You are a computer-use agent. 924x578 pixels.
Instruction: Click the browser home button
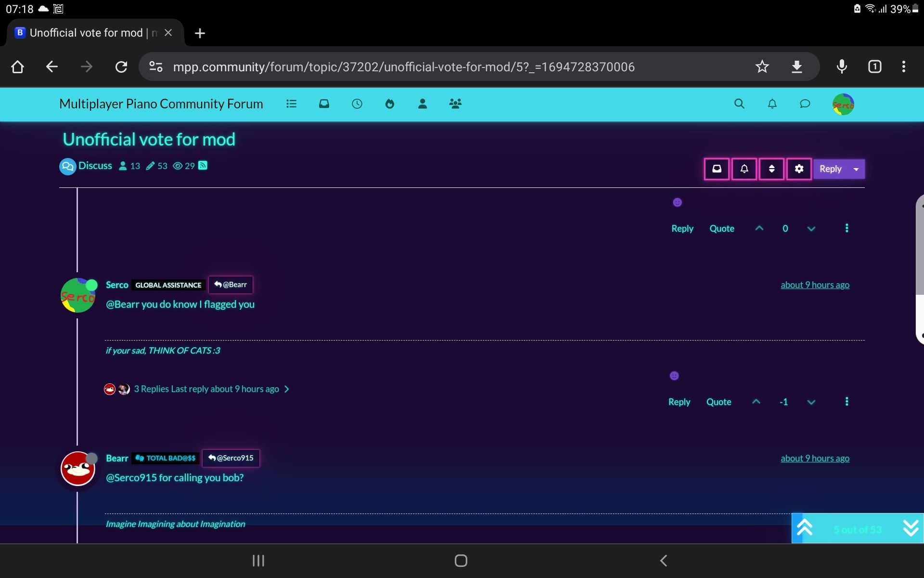point(17,66)
